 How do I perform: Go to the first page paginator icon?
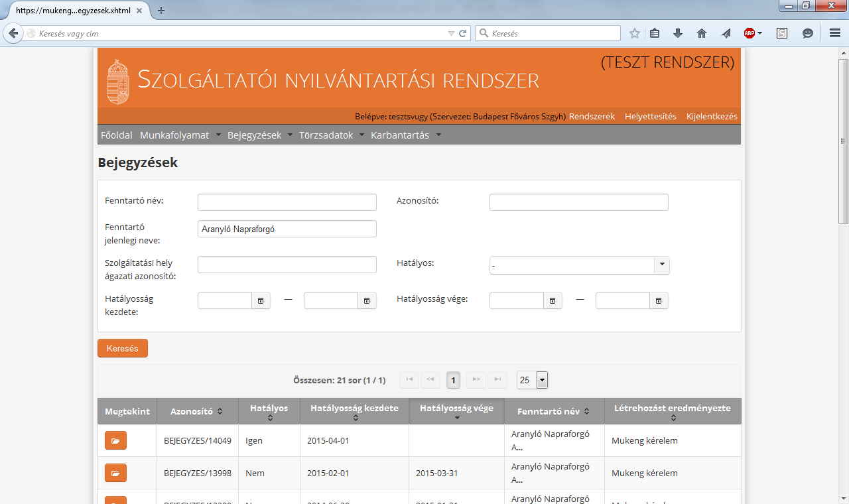point(409,379)
